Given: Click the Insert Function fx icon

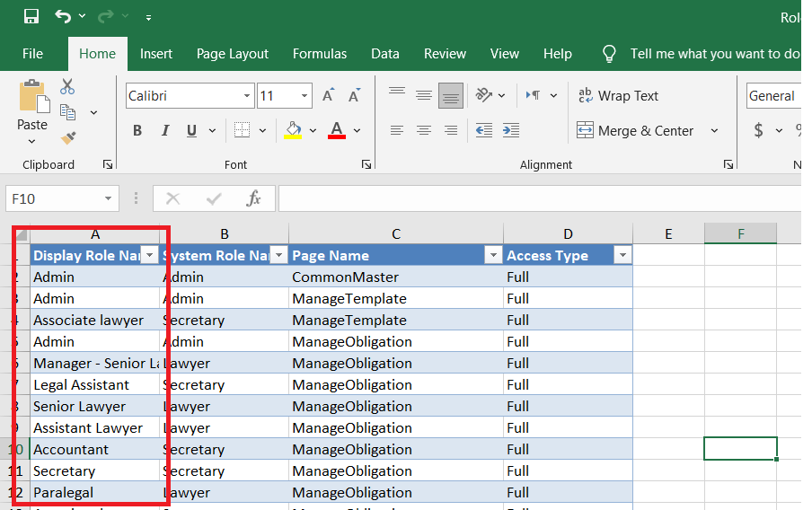Looking at the screenshot, I should tap(253, 198).
